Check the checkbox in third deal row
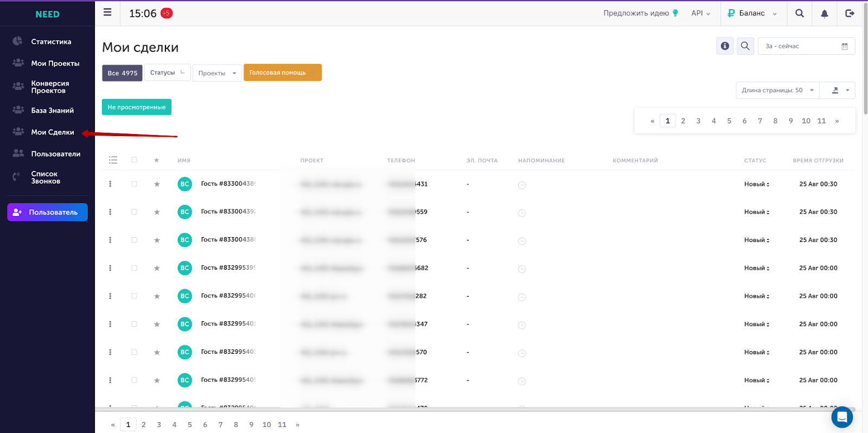868x433 pixels. 134,240
